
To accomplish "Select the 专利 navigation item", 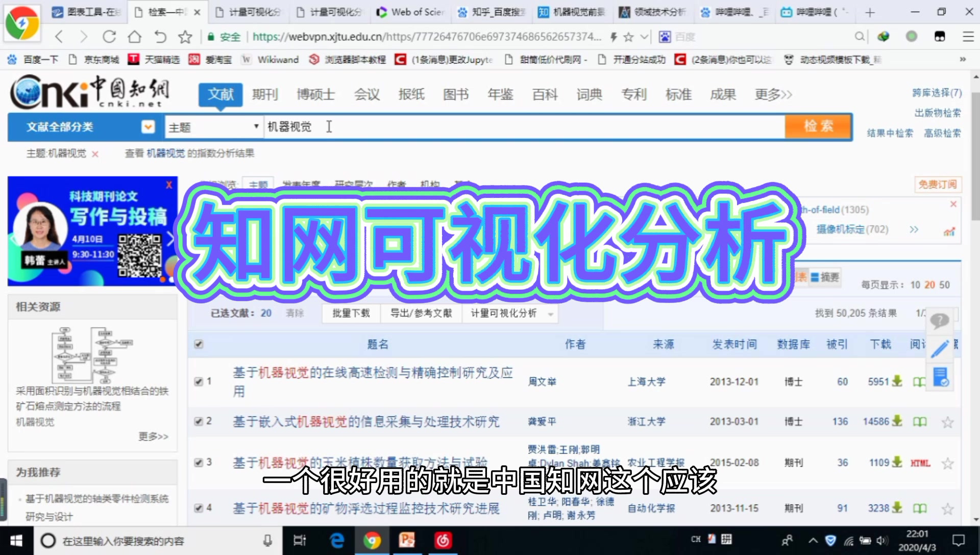I will [x=634, y=94].
